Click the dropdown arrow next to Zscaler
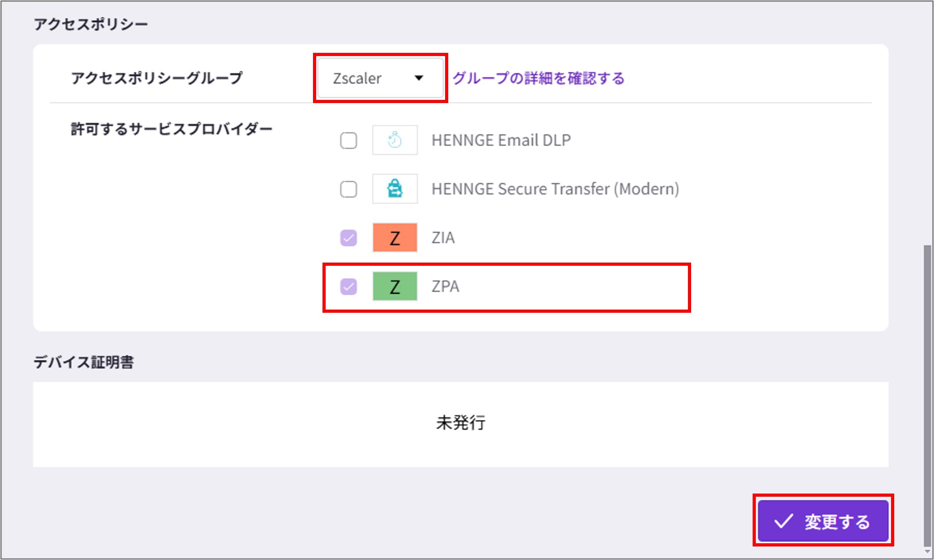The image size is (934, 560). click(x=419, y=78)
